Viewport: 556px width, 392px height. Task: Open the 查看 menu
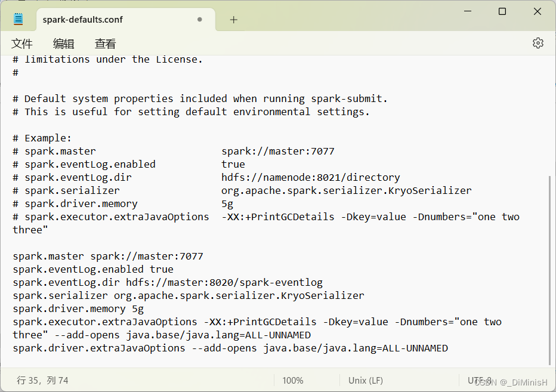(x=106, y=44)
